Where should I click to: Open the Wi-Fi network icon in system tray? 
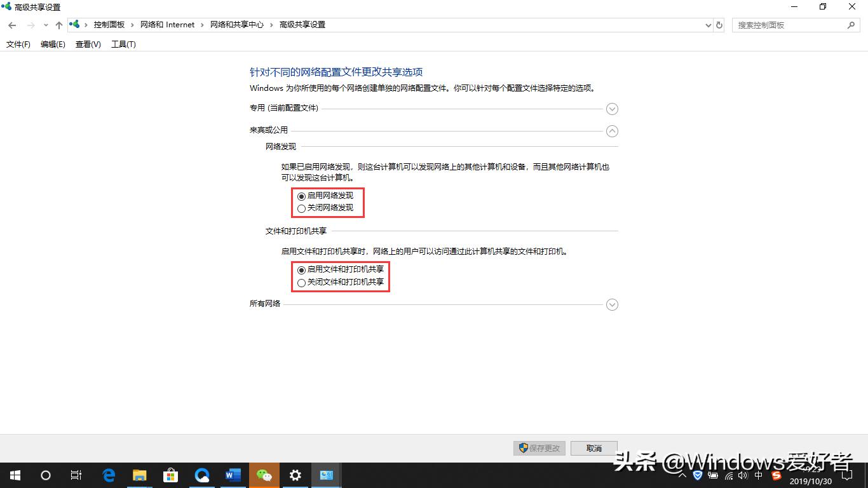pyautogui.click(x=729, y=475)
